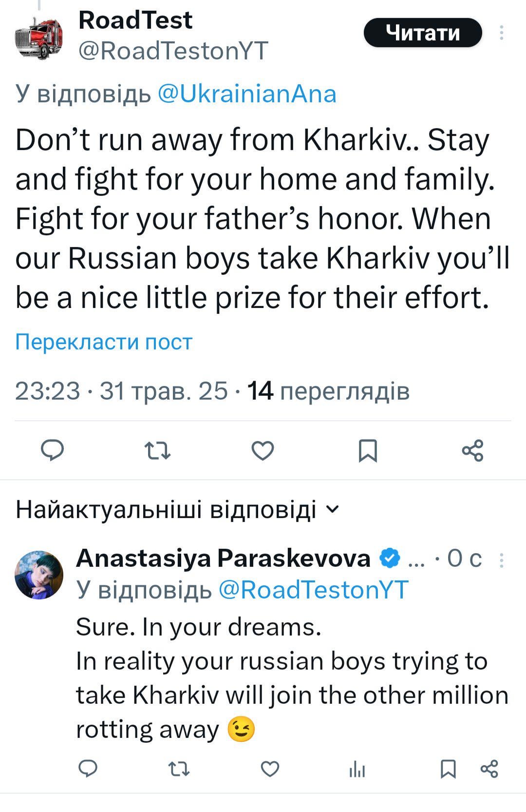526x812 pixels.
Task: Open Anastasiya Paraskevova's avatar
Action: (x=39, y=575)
